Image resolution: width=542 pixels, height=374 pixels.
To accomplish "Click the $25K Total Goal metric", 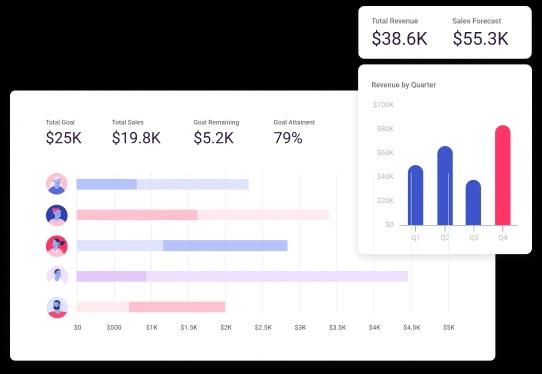I will [x=64, y=138].
